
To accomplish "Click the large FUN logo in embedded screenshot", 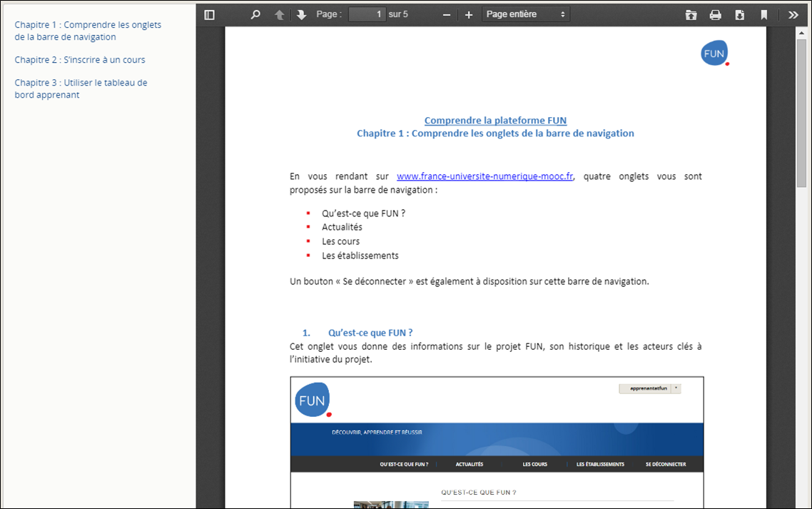I will (313, 400).
